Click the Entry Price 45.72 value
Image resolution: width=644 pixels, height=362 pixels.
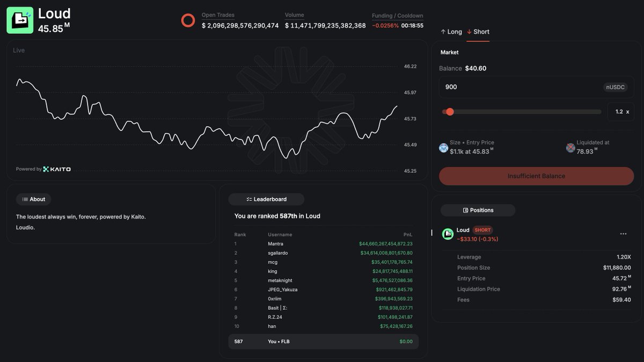621,278
